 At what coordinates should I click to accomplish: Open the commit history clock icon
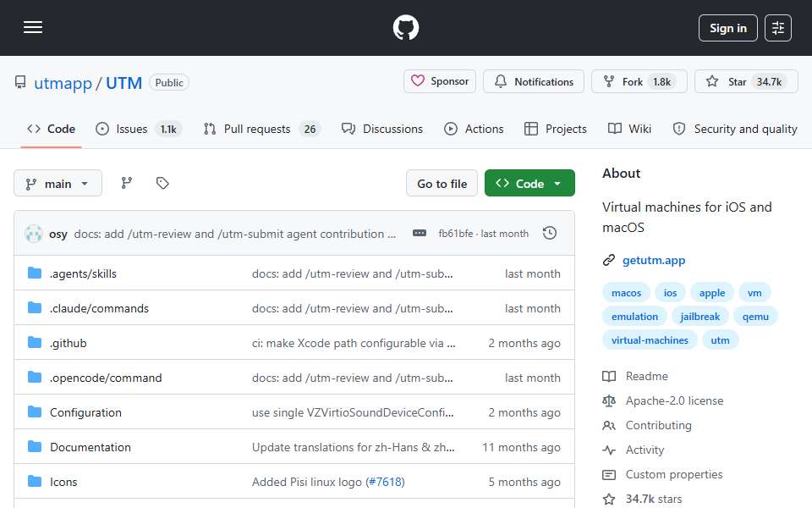(550, 234)
